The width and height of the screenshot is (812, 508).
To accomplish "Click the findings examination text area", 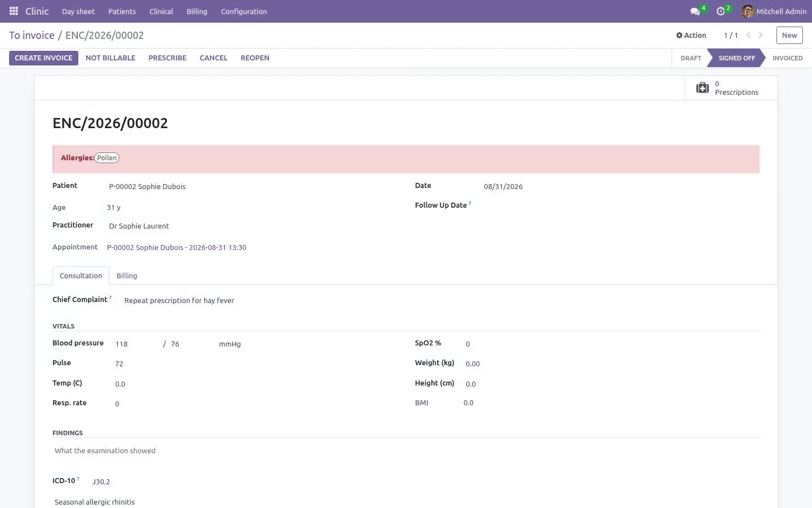I will [x=406, y=450].
